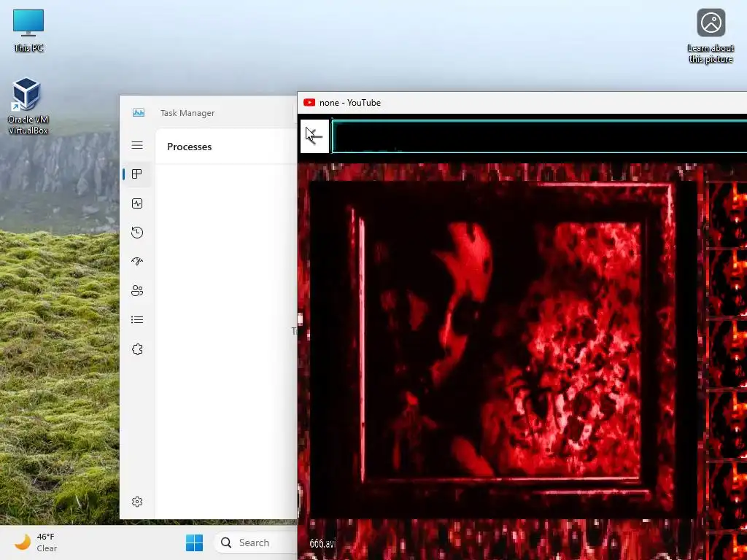Click the 666.avi label in video
747x560 pixels.
pos(322,543)
